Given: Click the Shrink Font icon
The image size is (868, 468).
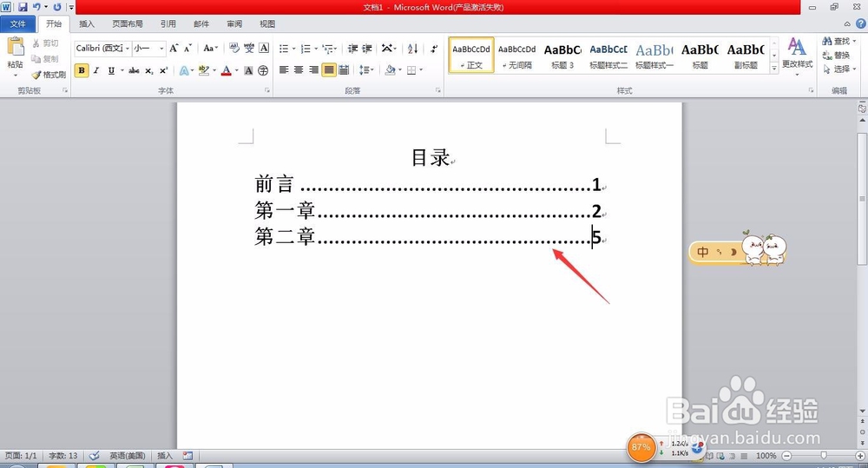Looking at the screenshot, I should (187, 48).
